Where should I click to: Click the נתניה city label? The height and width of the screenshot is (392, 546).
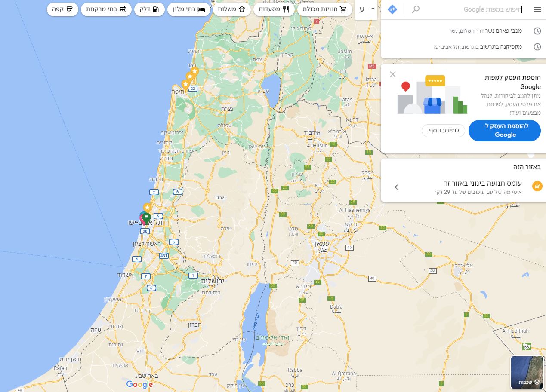coord(156,179)
